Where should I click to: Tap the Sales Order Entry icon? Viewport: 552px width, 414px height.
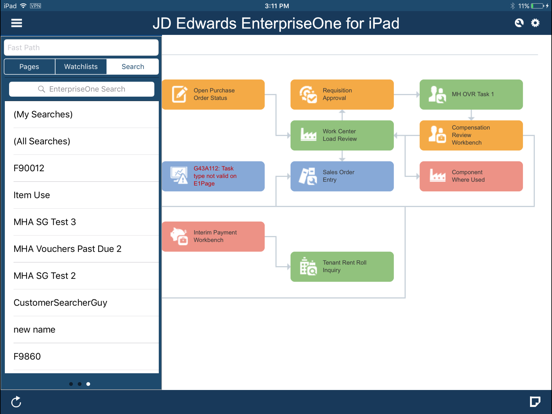click(x=308, y=176)
